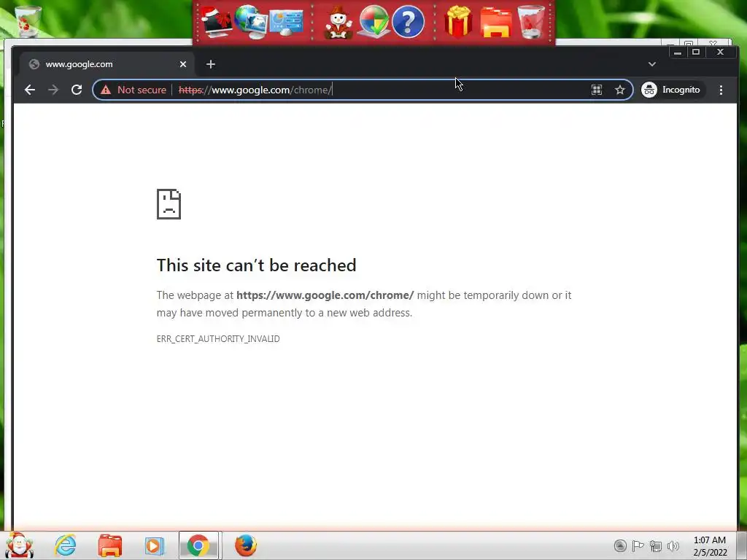Open the Chrome three-dot menu

pyautogui.click(x=721, y=90)
